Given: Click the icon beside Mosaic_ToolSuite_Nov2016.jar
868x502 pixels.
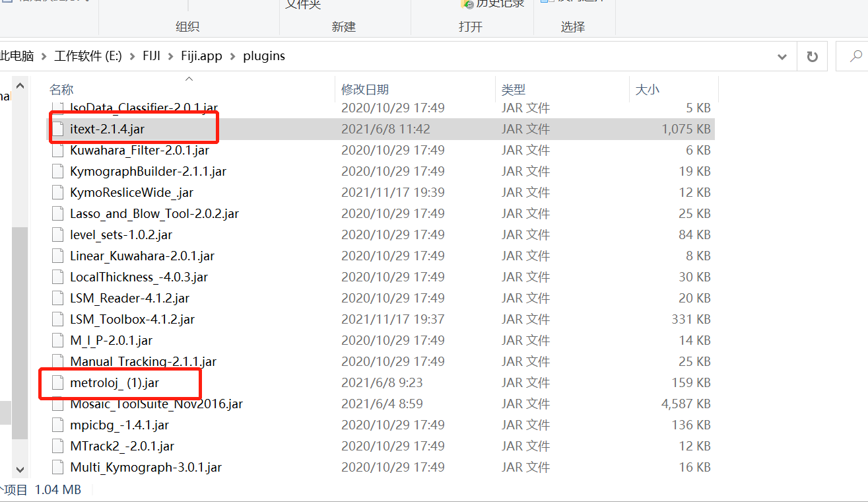Looking at the screenshot, I should click(x=57, y=404).
